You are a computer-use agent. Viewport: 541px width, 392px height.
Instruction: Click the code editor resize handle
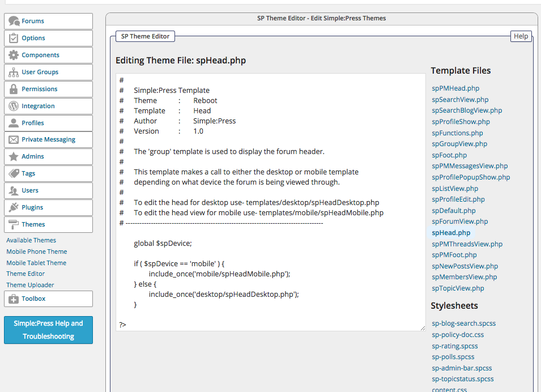pyautogui.click(x=423, y=328)
